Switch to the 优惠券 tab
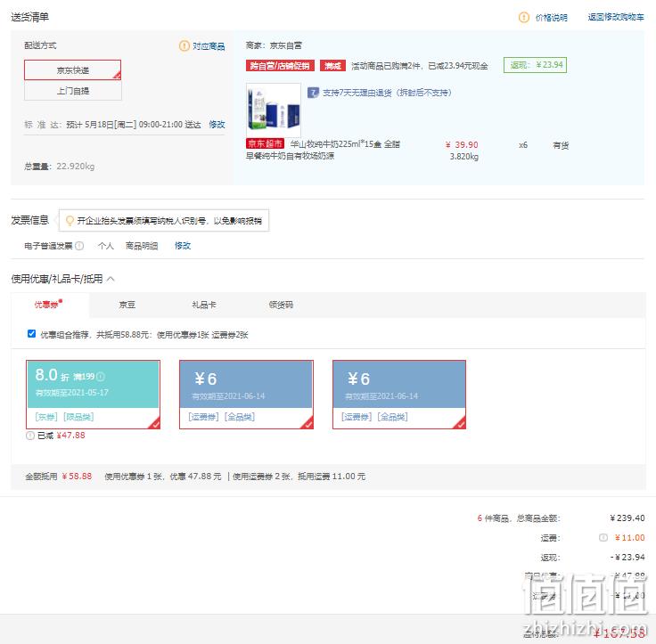The width and height of the screenshot is (656, 644). [48, 305]
